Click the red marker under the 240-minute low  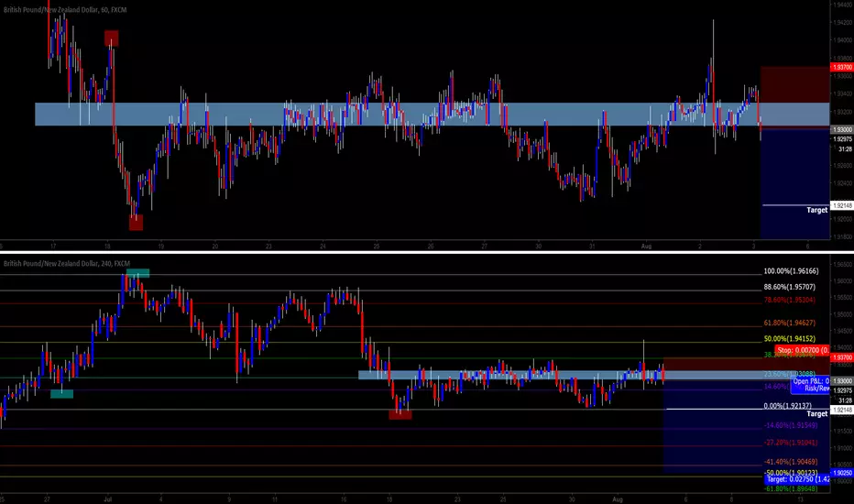point(400,414)
